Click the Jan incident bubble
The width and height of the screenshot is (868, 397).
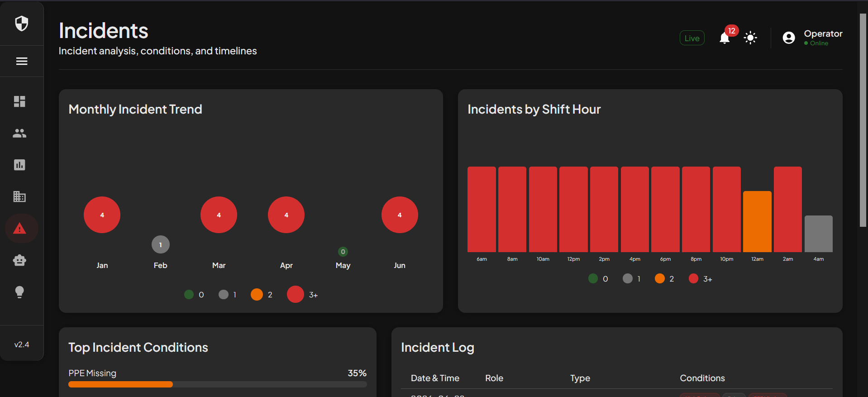point(102,215)
